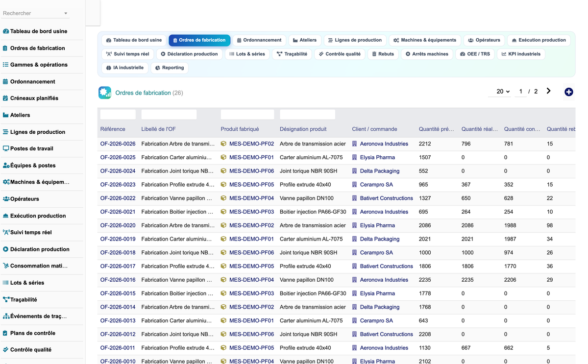Switch to the Rebuts tab

coord(383,54)
